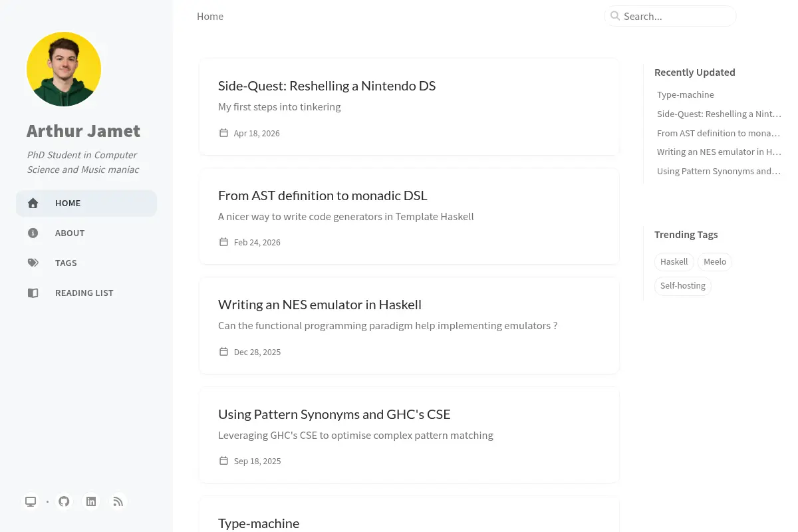
Task: Open the RSS feed icon
Action: (118, 501)
